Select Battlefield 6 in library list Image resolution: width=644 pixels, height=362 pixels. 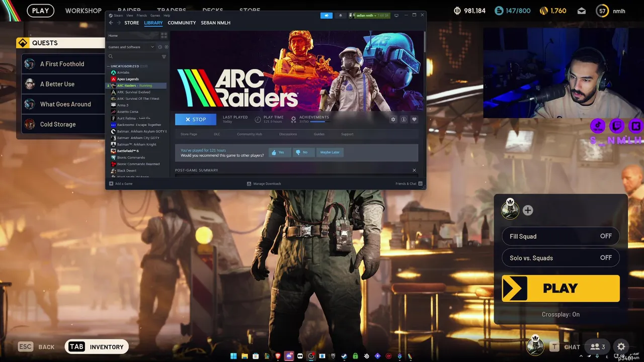[128, 151]
